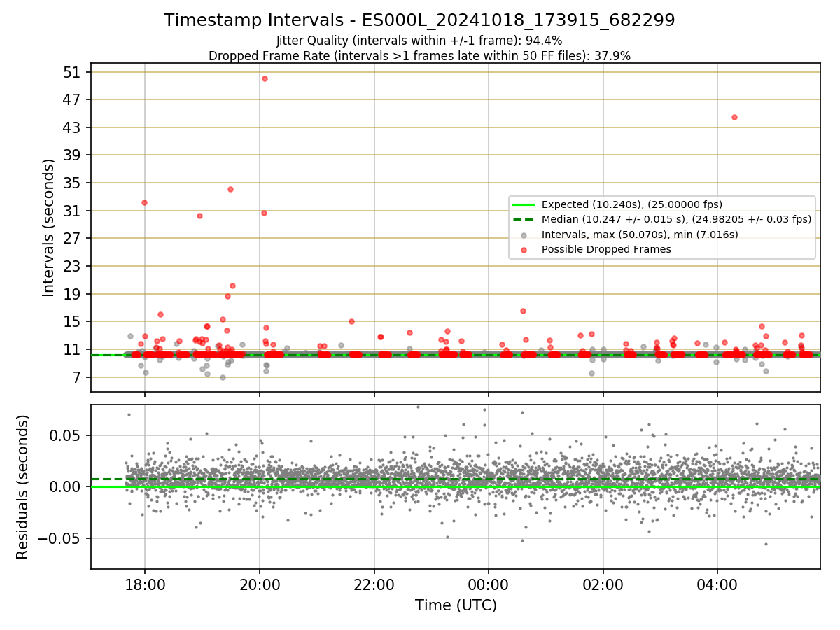Click the red outlier point near 44 seconds after 04:00

click(734, 117)
